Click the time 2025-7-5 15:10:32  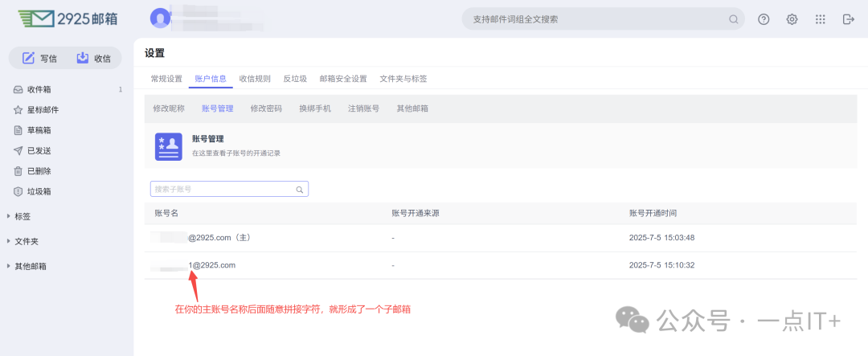(x=661, y=265)
